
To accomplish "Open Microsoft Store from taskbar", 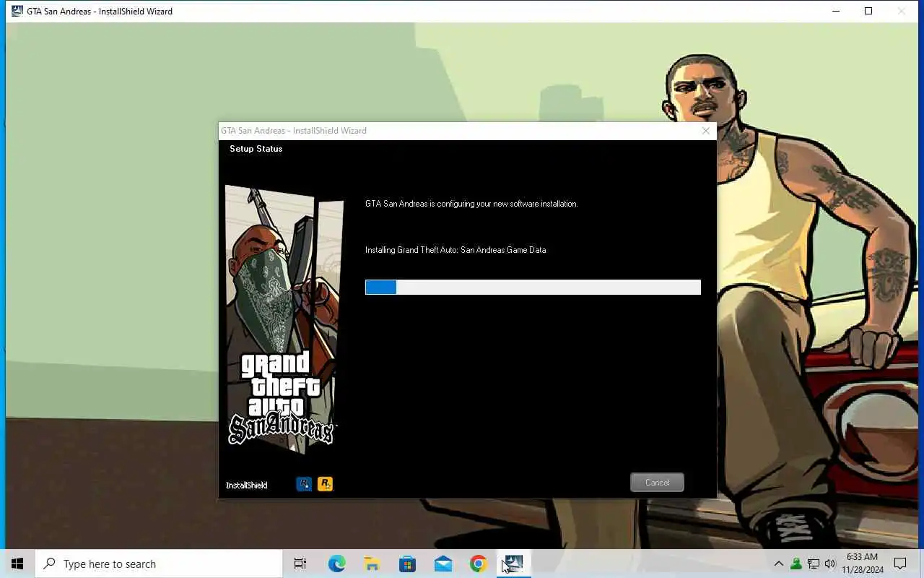I will 407,564.
